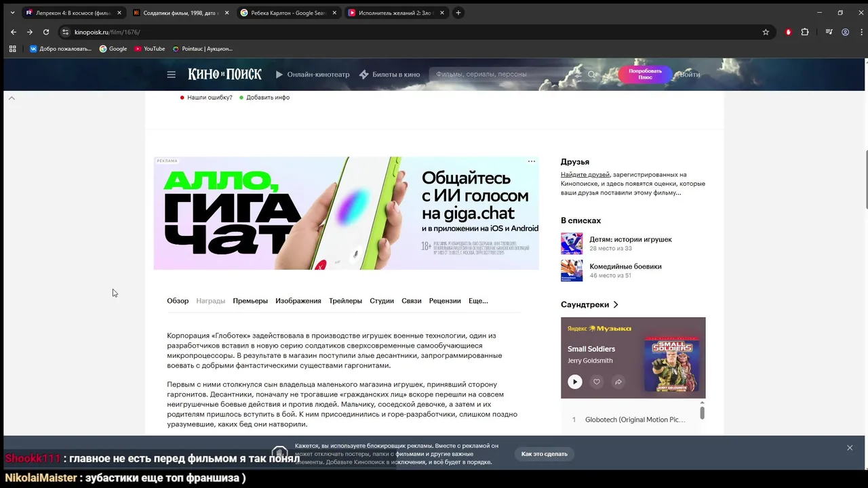Share the Small Soldiers album

click(x=618, y=382)
